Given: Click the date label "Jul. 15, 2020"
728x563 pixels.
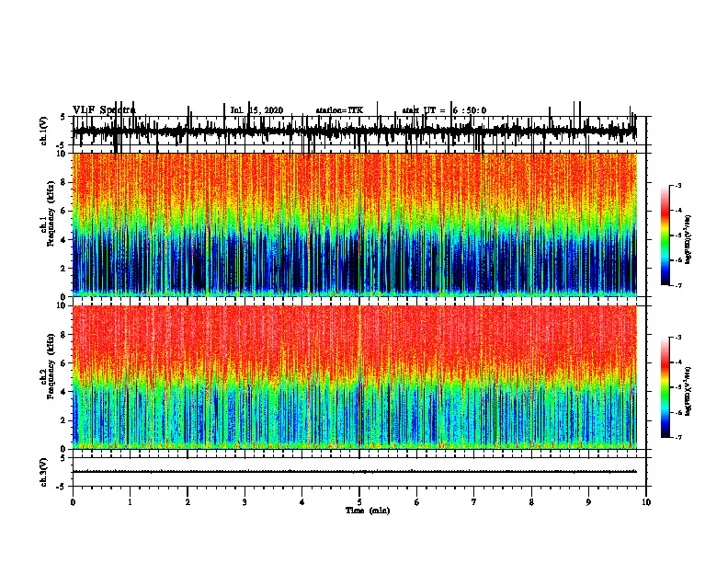Looking at the screenshot, I should (256, 110).
